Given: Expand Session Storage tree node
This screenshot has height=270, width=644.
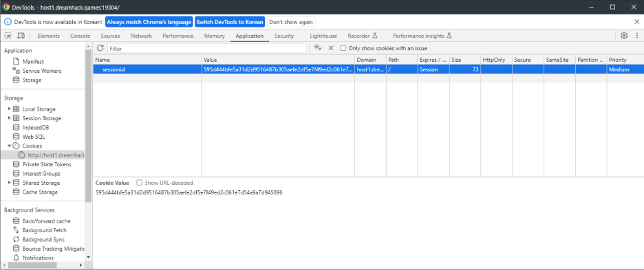Looking at the screenshot, I should pos(10,118).
